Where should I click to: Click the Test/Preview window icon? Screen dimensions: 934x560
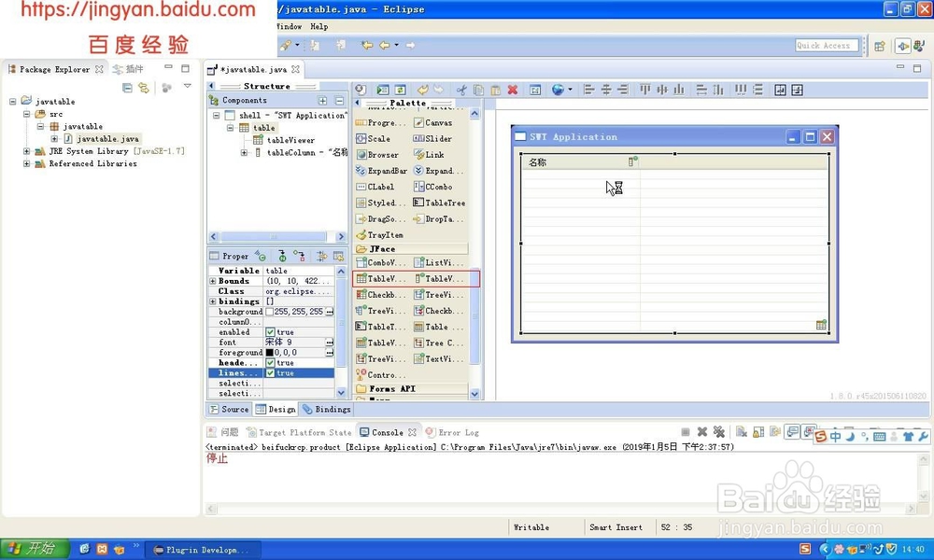(382, 90)
